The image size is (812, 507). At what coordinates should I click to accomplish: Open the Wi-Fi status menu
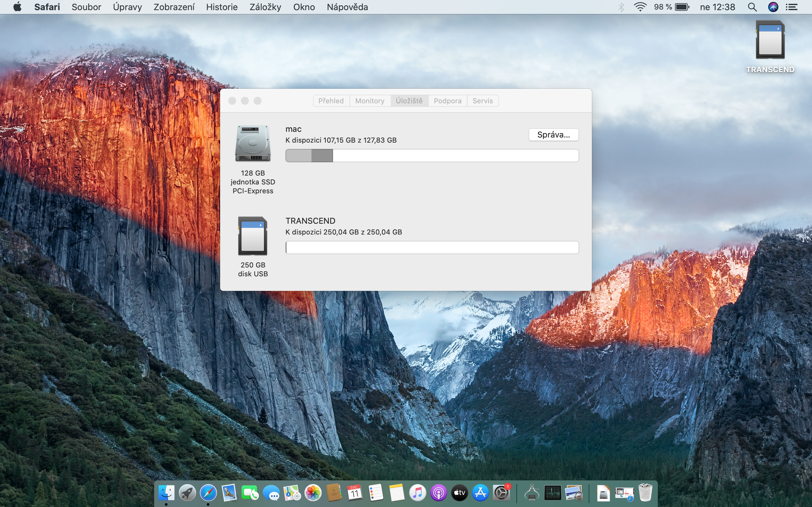(640, 7)
